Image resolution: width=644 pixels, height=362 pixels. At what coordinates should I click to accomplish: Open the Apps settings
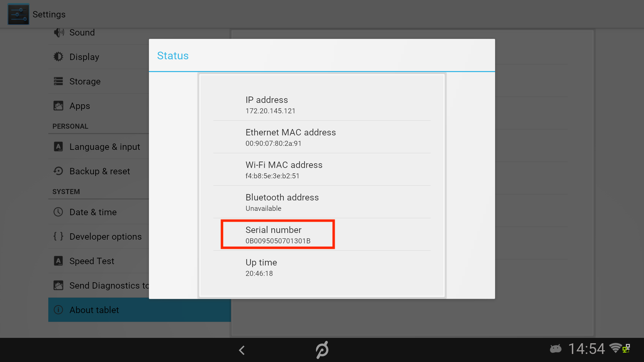click(x=79, y=105)
